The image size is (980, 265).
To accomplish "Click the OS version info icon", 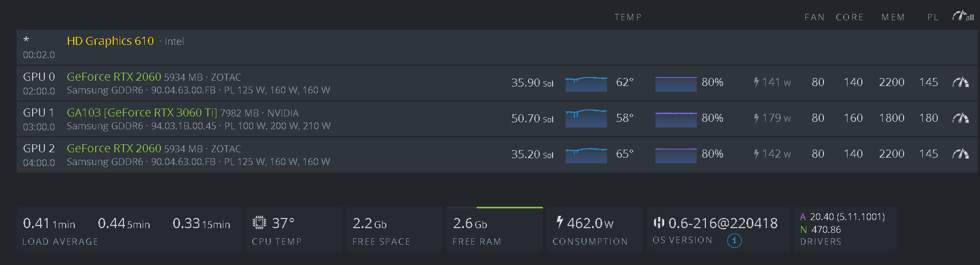I will point(734,241).
